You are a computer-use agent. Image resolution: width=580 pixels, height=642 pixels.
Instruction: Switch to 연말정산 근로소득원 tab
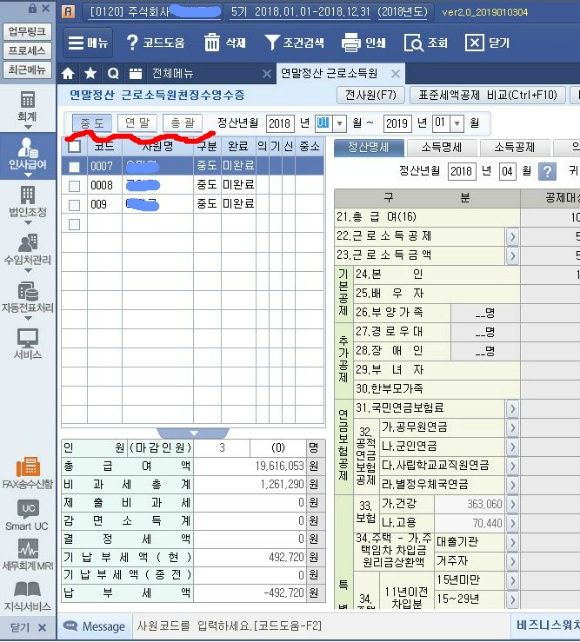point(329,74)
